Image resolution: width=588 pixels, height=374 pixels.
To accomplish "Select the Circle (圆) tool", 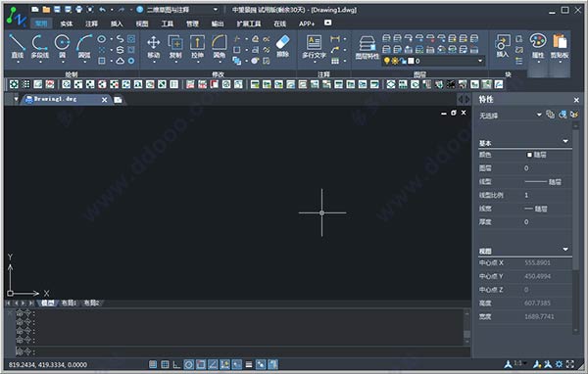I will [63, 46].
